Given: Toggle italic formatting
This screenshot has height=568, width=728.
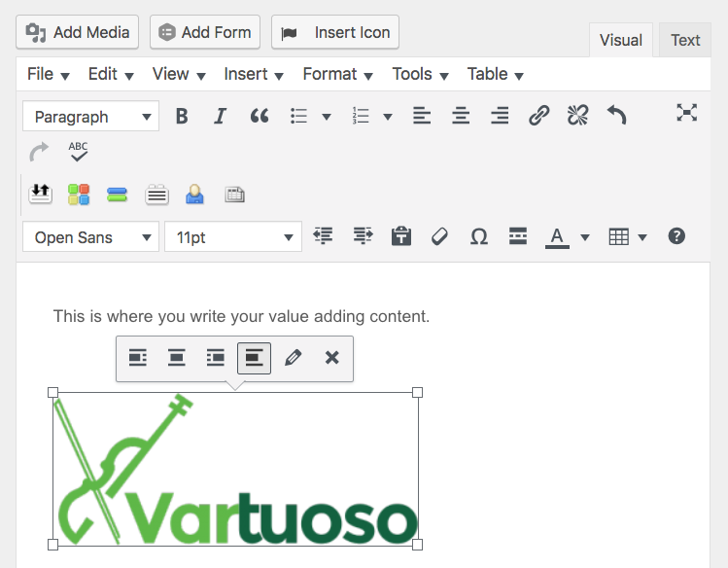Looking at the screenshot, I should point(221,116).
